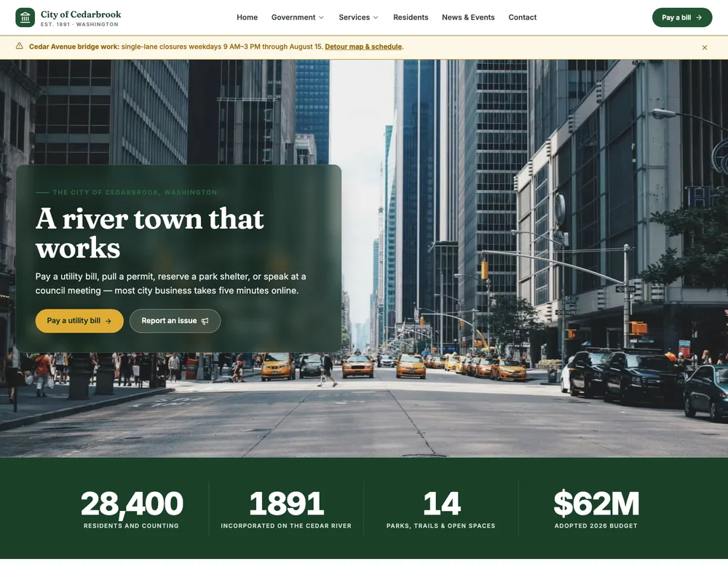Click the warning triangle alert icon
Viewport: 728px width, 575px height.
pos(20,46)
